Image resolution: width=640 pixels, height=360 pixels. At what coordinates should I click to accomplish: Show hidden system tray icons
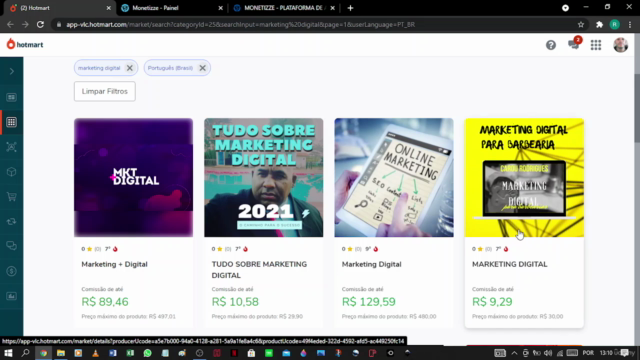(x=514, y=353)
